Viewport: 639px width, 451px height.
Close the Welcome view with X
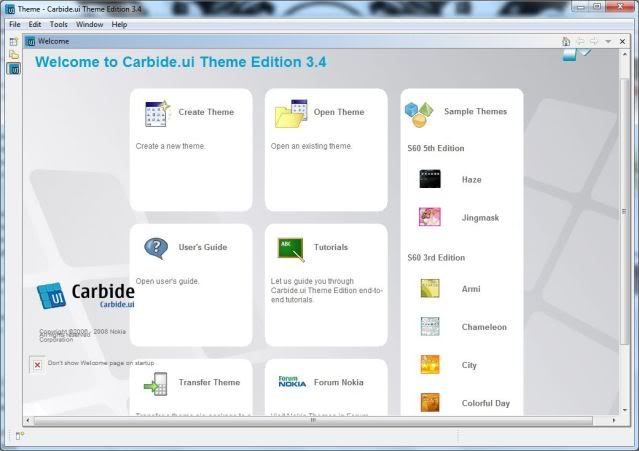[x=622, y=42]
